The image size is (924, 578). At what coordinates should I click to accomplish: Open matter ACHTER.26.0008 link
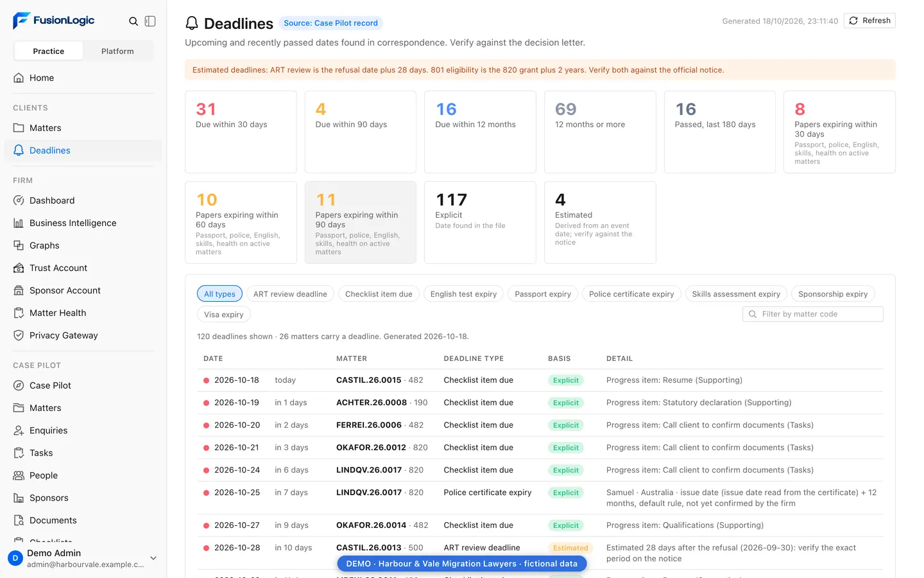click(372, 403)
